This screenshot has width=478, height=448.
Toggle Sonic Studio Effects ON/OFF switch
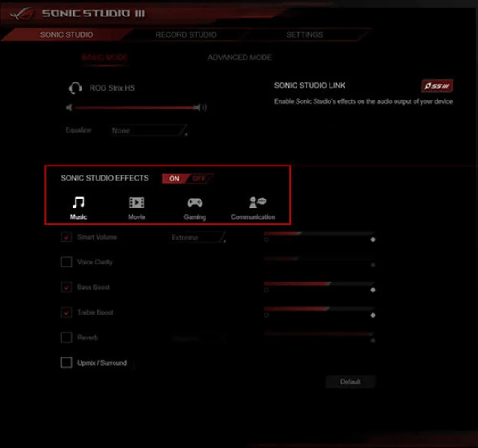[187, 179]
